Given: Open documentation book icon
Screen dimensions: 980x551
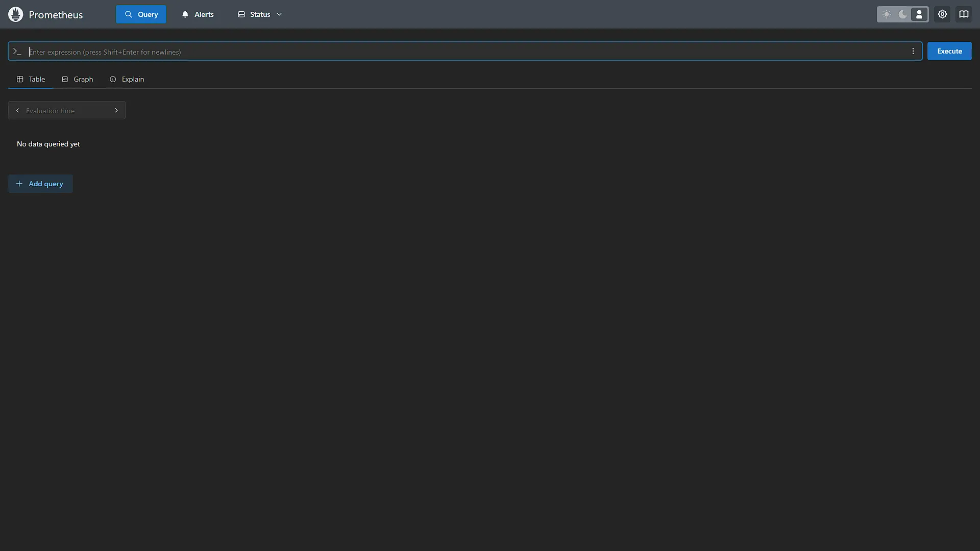Looking at the screenshot, I should 964,14.
